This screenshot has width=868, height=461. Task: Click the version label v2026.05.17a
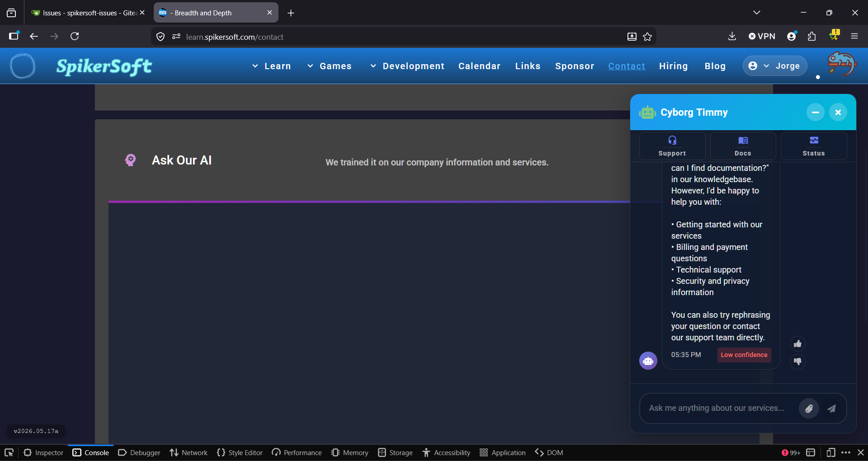36,431
